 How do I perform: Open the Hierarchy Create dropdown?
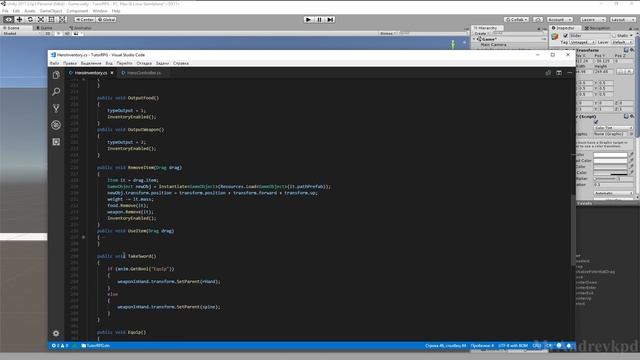coord(482,33)
